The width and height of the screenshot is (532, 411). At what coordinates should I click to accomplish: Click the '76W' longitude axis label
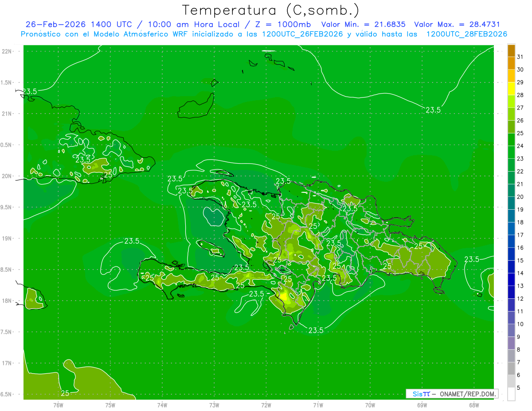pos(58,405)
